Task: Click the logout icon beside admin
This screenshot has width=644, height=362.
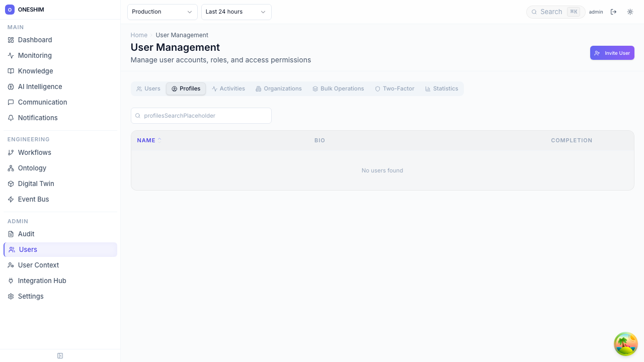Action: pyautogui.click(x=613, y=12)
